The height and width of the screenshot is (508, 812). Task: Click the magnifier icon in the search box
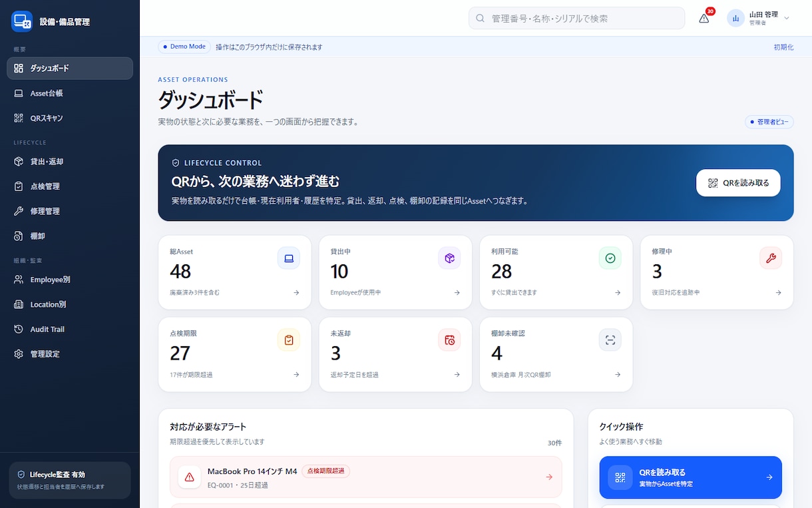[480, 18]
